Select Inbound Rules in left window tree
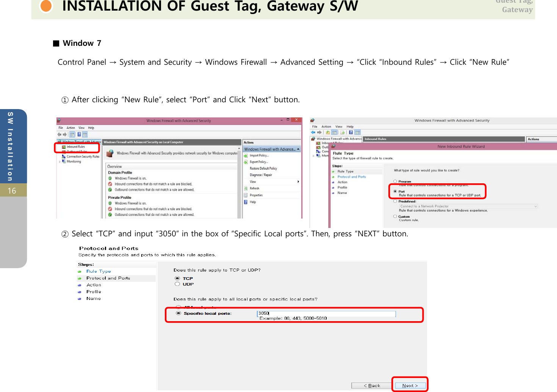557x392 pixels. click(76, 147)
